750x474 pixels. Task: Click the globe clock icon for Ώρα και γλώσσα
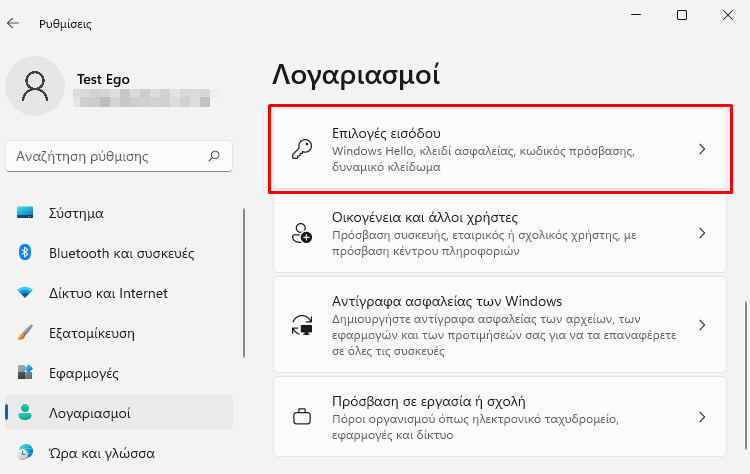tap(25, 452)
